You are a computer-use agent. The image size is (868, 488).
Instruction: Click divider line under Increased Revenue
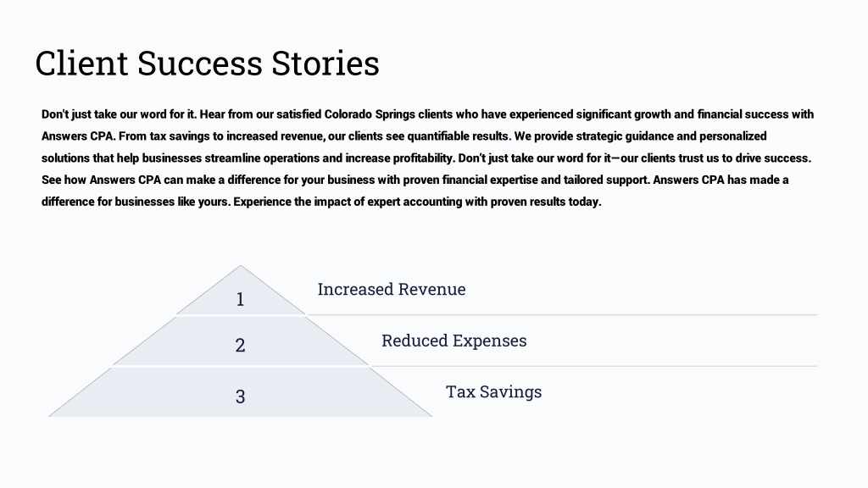tap(562, 315)
